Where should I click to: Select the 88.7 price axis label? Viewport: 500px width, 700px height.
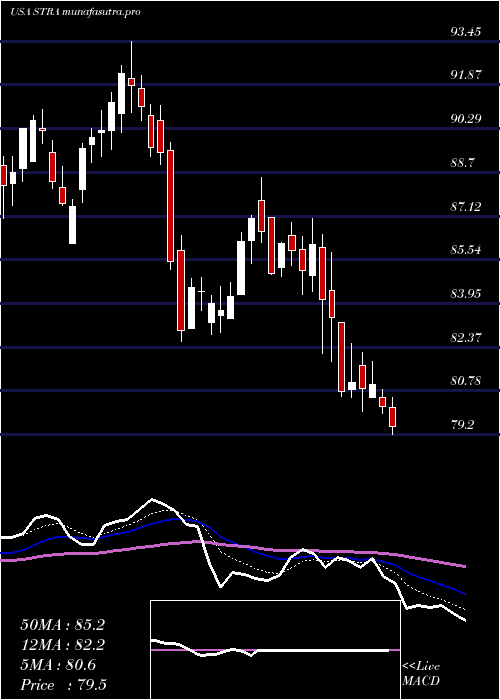point(462,163)
